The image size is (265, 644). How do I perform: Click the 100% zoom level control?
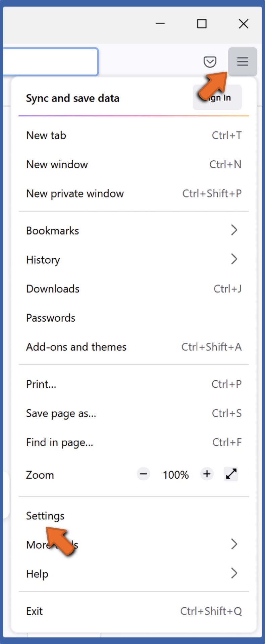pyautogui.click(x=175, y=474)
